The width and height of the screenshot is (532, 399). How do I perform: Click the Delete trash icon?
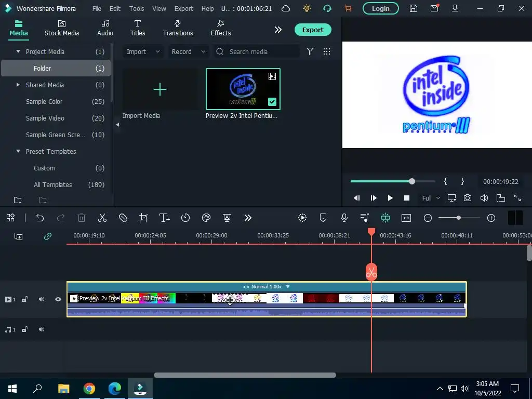(x=82, y=218)
